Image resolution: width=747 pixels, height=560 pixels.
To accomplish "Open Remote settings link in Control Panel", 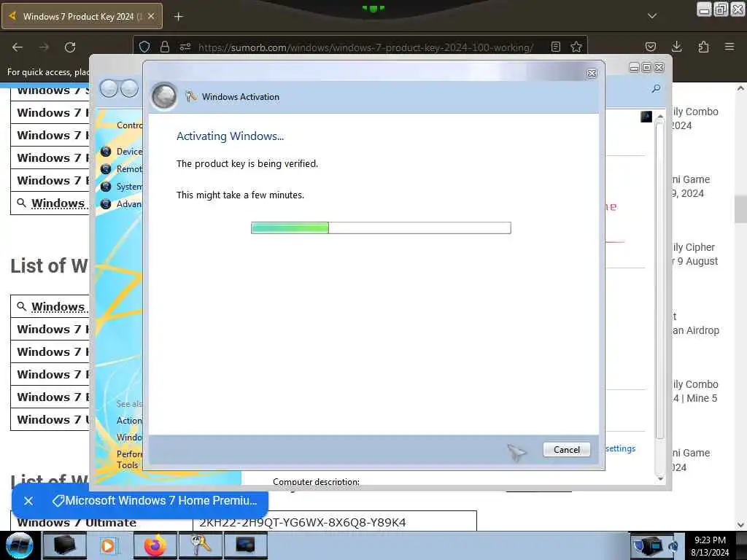I will (129, 169).
